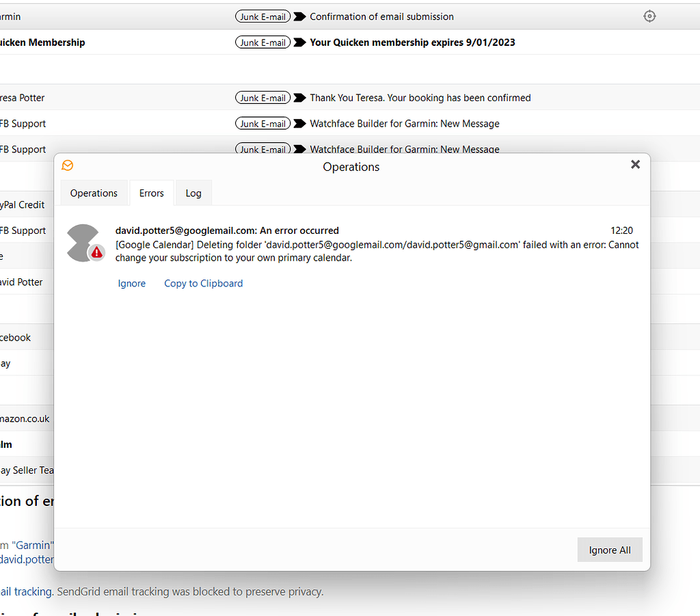Viewport: 700px width, 616px height.
Task: Click the Ignore All button
Action: 609,549
